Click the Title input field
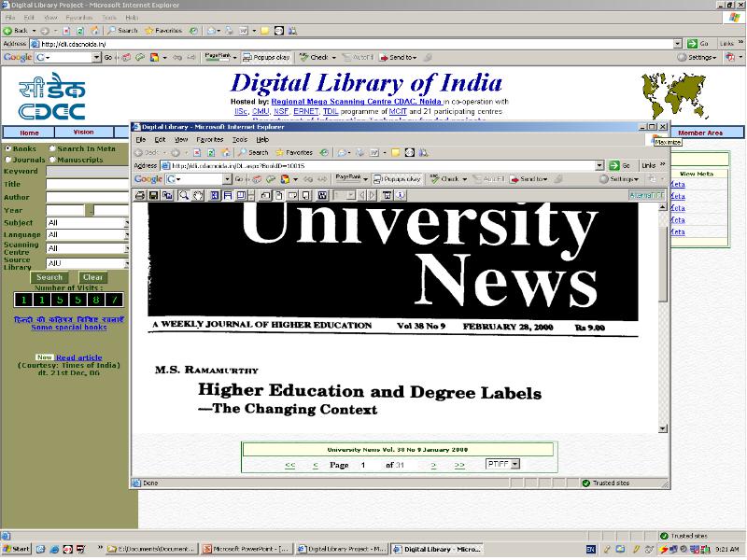Viewport: 747px width, 560px height. pyautogui.click(x=88, y=184)
